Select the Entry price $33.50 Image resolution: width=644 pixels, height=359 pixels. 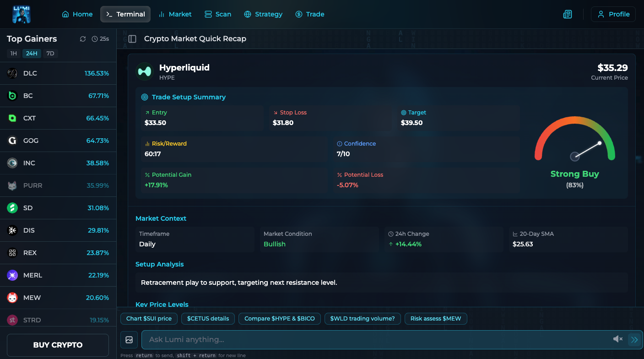(155, 123)
